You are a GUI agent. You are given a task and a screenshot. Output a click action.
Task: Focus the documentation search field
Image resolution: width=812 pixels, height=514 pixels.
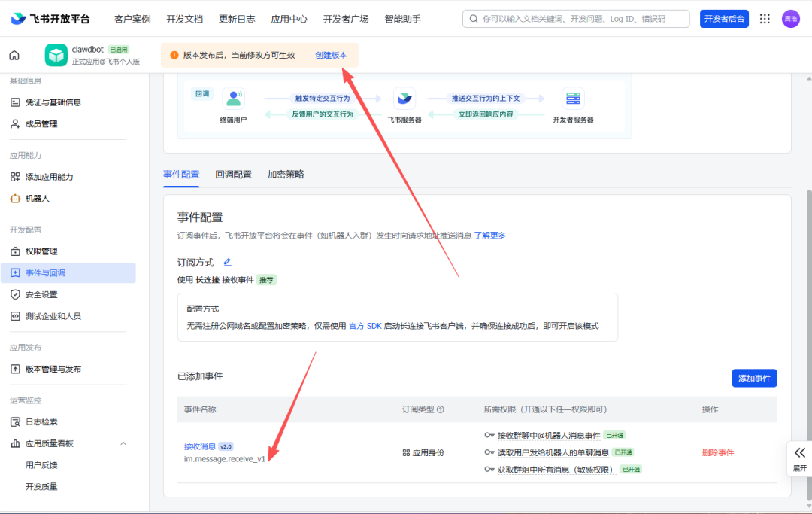[576, 19]
